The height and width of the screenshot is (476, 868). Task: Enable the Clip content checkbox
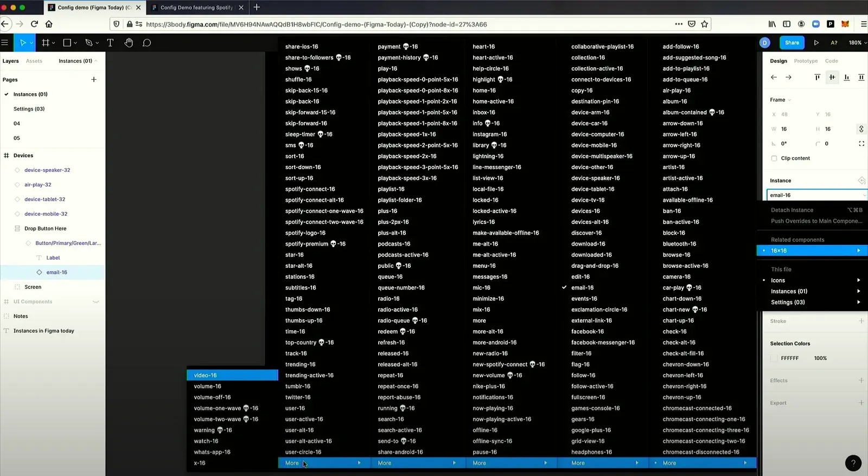pyautogui.click(x=774, y=158)
